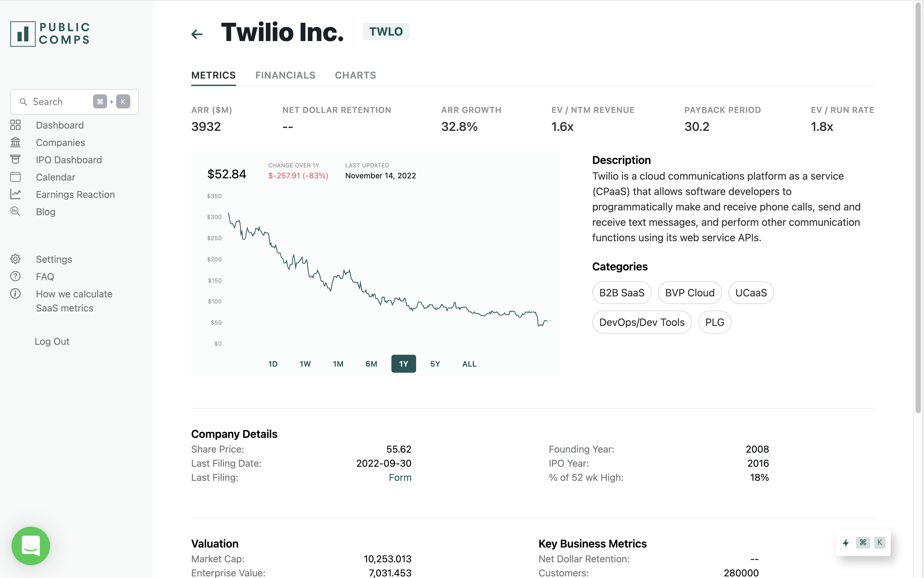Viewport: 924px width, 578px height.
Task: Click the IPO Dashboard icon
Action: (x=15, y=159)
